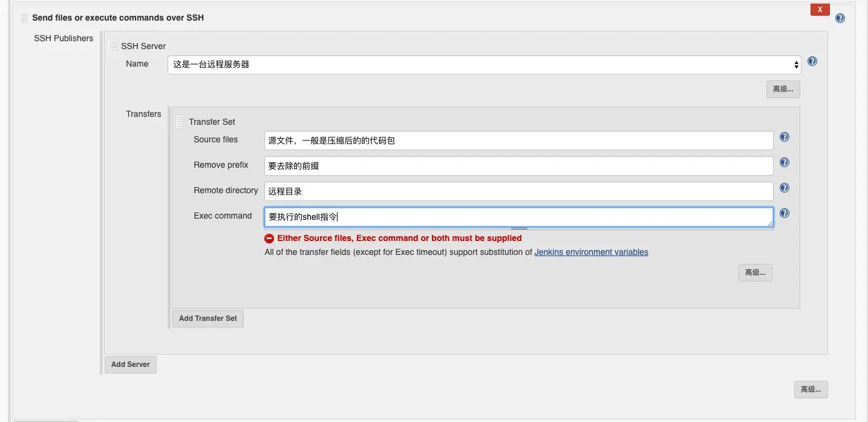Click the 'SSH Server' heading text

pos(143,46)
